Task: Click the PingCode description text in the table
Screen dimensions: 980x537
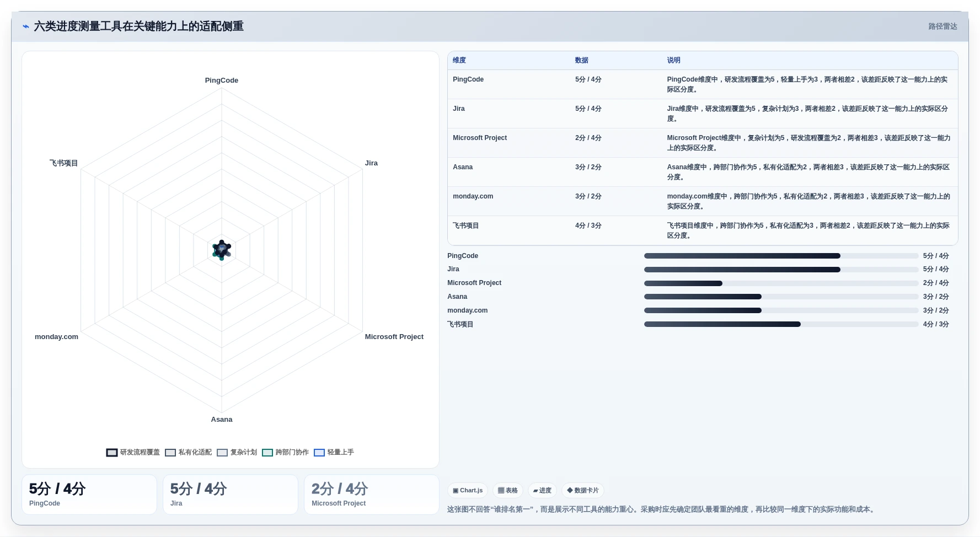Action: coord(808,84)
